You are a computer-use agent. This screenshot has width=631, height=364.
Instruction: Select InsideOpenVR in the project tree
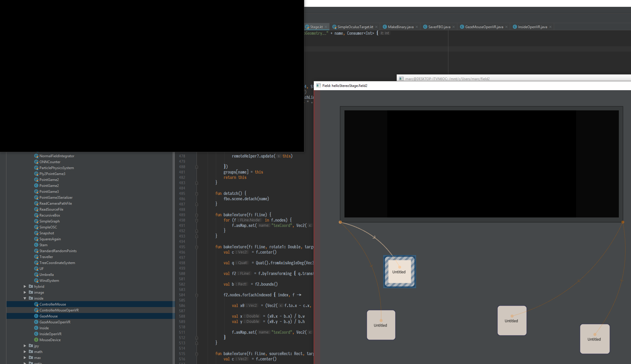tap(50, 334)
